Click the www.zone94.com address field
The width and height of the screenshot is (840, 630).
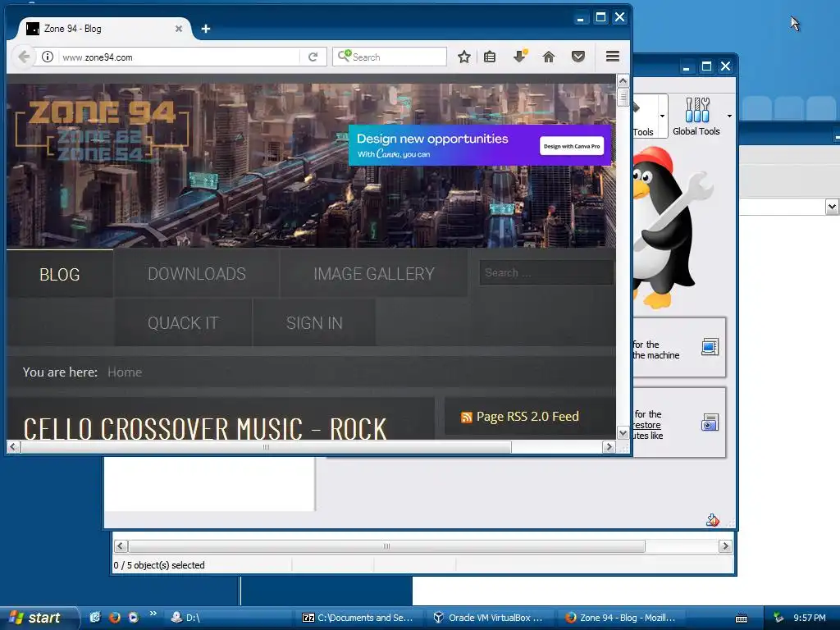point(180,57)
